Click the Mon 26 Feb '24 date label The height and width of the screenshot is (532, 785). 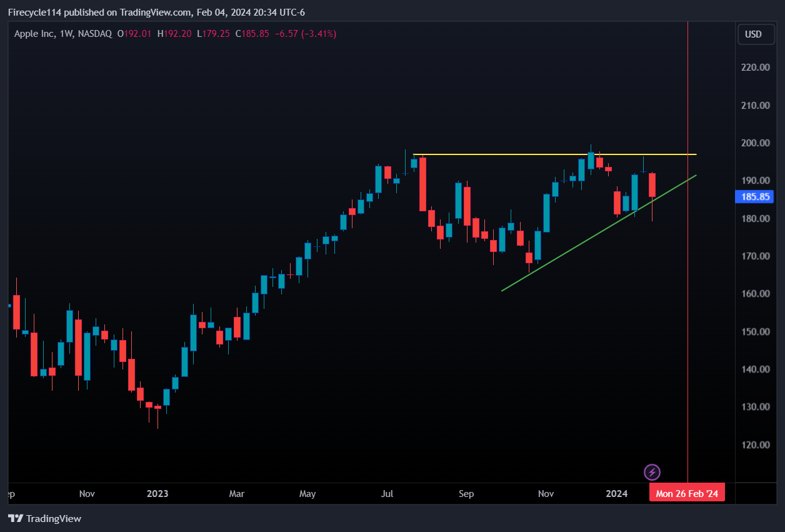tap(687, 493)
